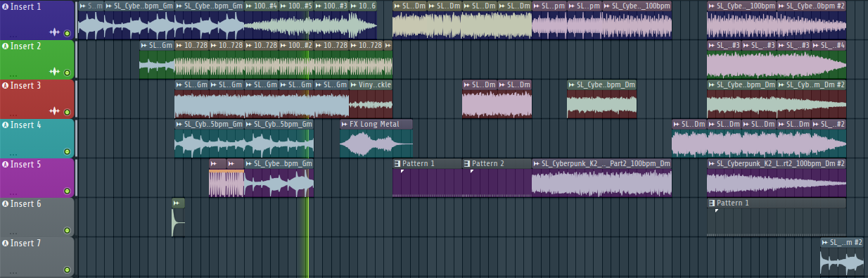Toggle the green mute light on Insert 2
Screen dimensions: 868x278
(68, 72)
